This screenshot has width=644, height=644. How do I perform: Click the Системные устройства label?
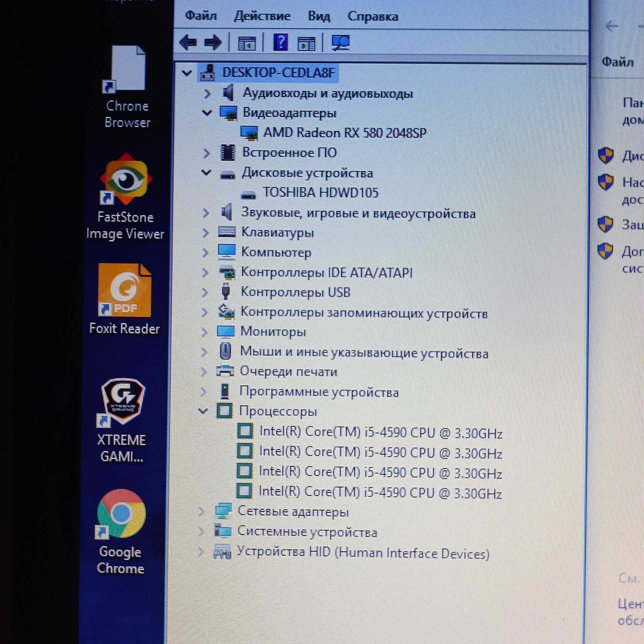[x=307, y=532]
